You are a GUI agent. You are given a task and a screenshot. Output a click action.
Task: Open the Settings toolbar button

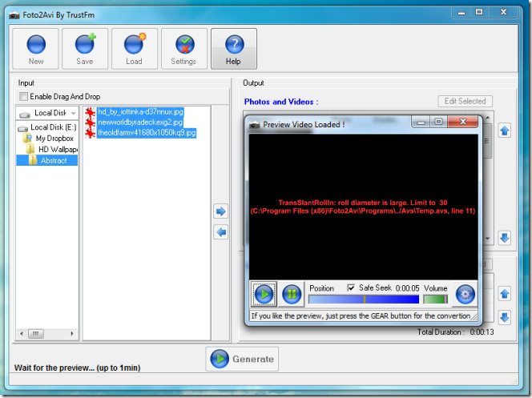point(184,49)
